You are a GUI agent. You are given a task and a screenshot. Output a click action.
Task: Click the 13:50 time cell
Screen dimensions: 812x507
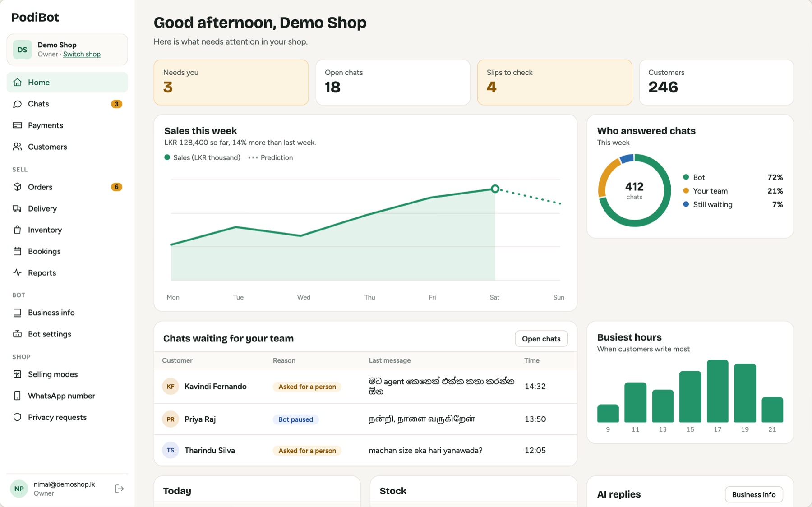pos(535,419)
